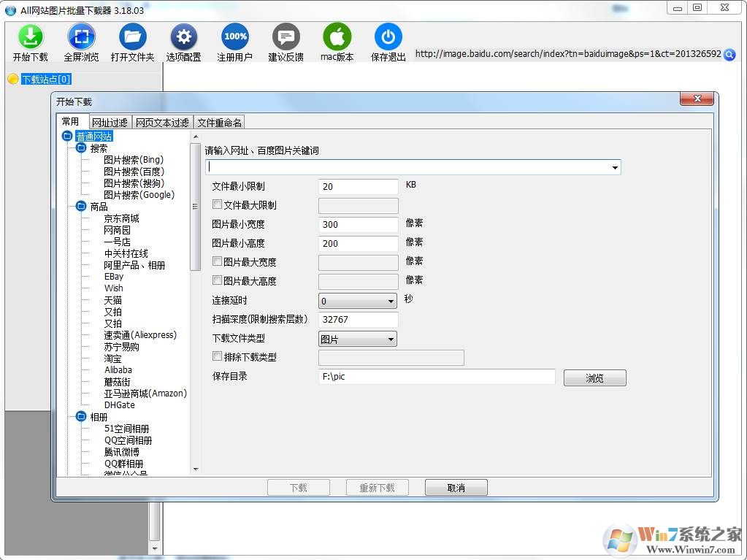Screen dimensions: 747x560
Task: Switch to the 网址过滤 tab
Action: (110, 122)
